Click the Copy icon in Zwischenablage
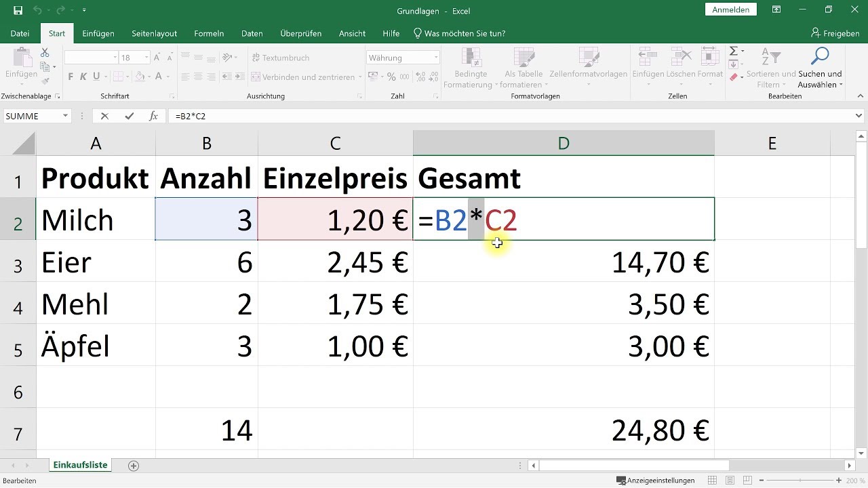Image resolution: width=868 pixels, height=488 pixels. (x=45, y=66)
